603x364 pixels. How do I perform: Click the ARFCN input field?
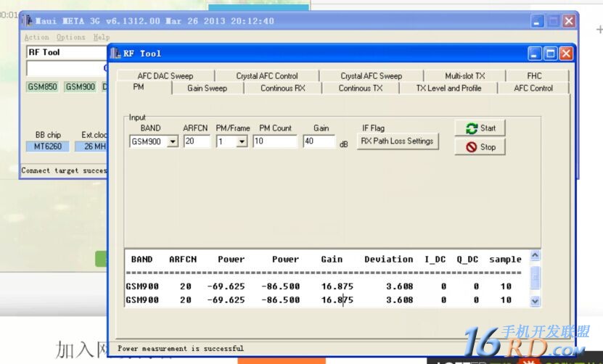point(197,141)
